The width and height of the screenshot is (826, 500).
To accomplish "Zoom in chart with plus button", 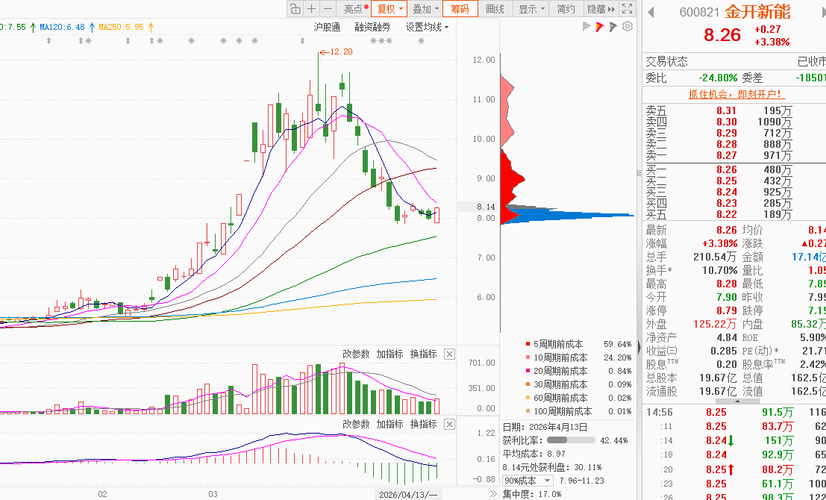I will (x=311, y=9).
